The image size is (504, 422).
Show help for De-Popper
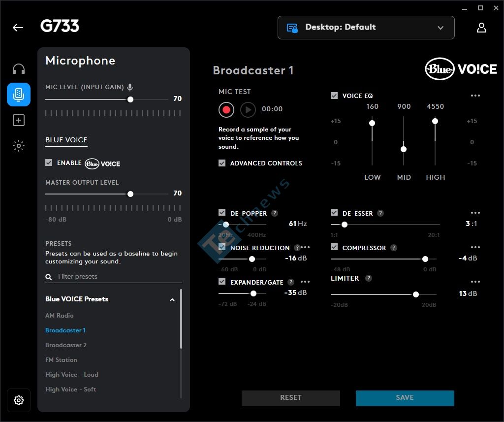click(x=275, y=213)
